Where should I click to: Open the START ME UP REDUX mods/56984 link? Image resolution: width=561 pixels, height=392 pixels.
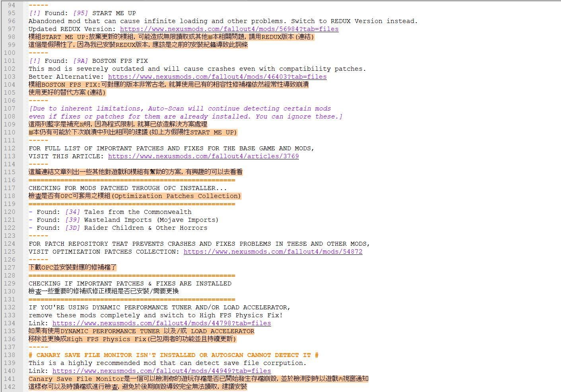coord(229,29)
